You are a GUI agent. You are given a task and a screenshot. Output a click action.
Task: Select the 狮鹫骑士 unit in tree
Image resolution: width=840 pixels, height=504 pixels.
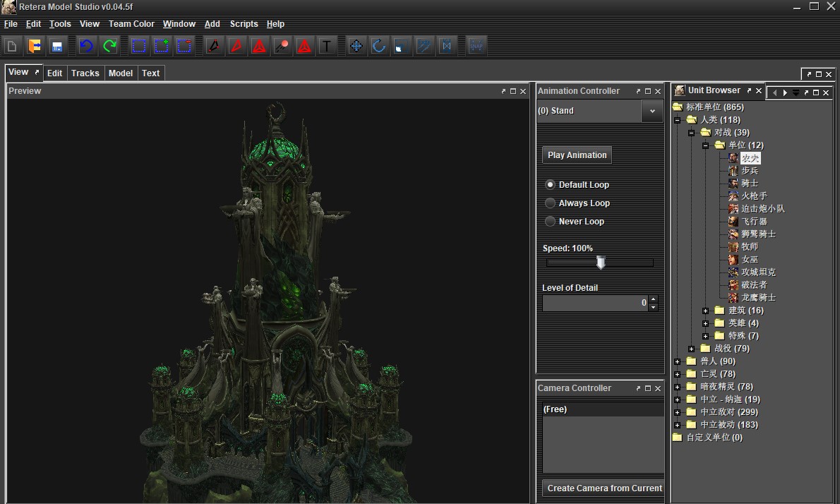pyautogui.click(x=759, y=234)
